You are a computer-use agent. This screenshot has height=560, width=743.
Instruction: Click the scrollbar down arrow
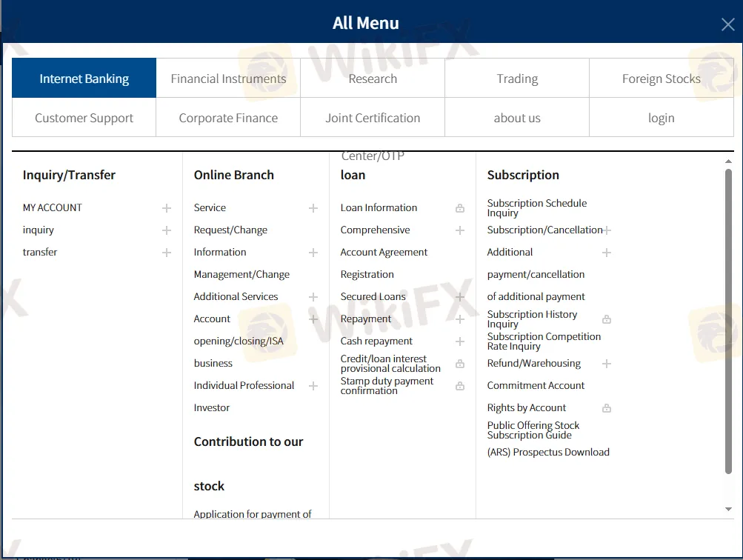point(728,510)
